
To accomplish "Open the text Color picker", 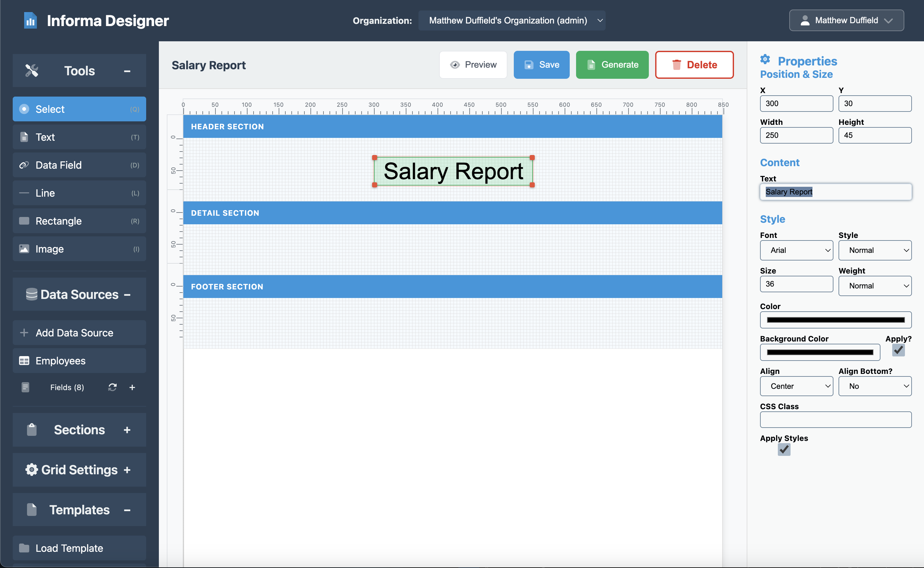I will [x=835, y=320].
